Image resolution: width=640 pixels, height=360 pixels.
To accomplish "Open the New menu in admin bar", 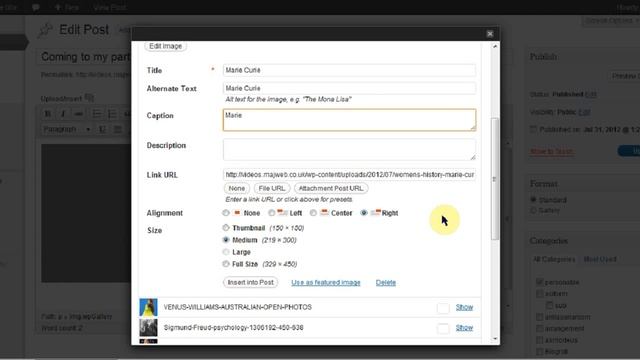I will coord(67,7).
